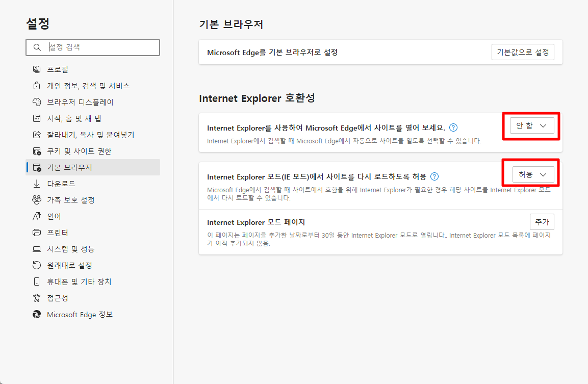The height and width of the screenshot is (384, 588).
Task: Click the 언어 icon
Action: 37,216
